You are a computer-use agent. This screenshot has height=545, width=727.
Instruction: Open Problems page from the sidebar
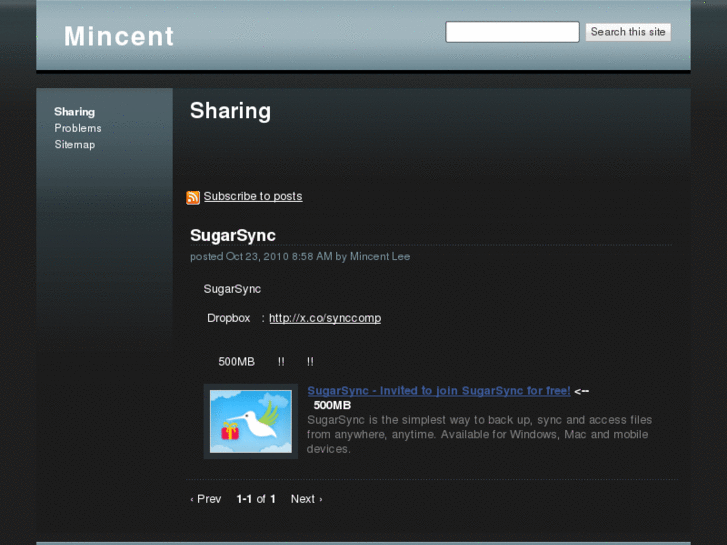[78, 128]
